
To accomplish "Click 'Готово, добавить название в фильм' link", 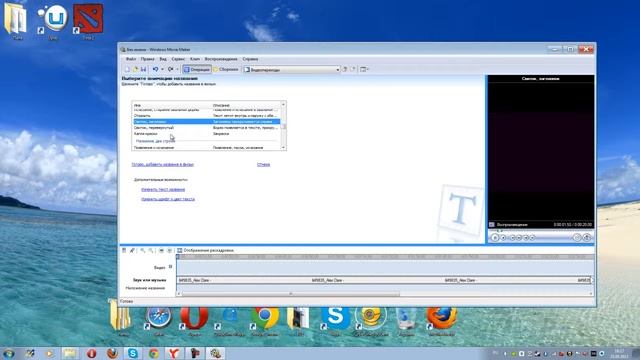I will (x=162, y=164).
